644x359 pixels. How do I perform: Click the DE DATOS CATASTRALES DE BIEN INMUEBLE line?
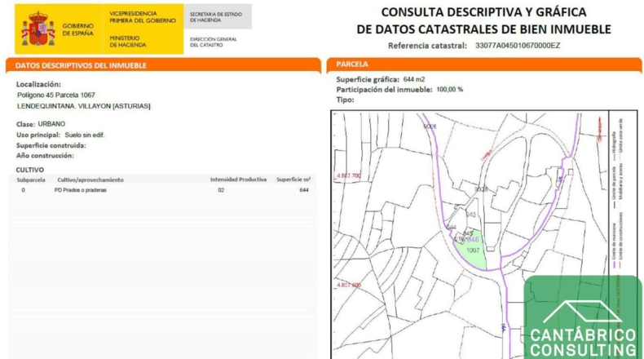click(483, 29)
